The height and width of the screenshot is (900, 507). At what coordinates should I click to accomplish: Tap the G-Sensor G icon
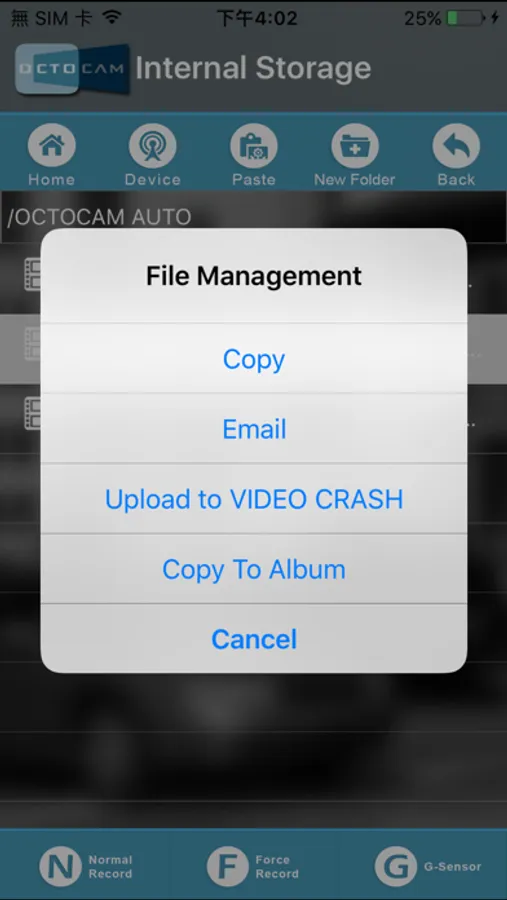click(x=396, y=866)
